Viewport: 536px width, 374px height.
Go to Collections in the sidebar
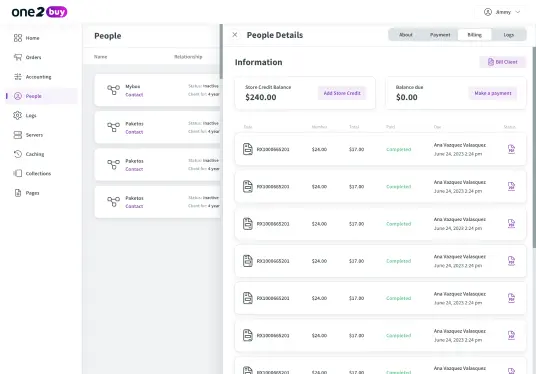[x=32, y=173]
